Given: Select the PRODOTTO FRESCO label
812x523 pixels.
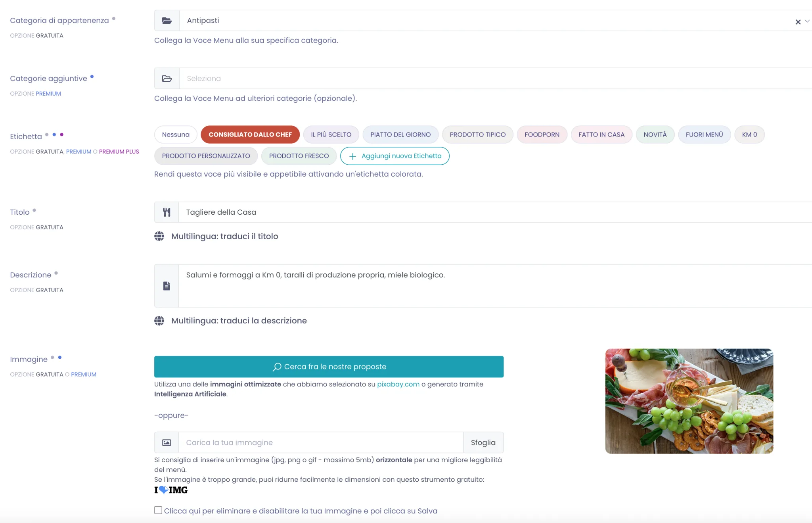Looking at the screenshot, I should point(299,156).
